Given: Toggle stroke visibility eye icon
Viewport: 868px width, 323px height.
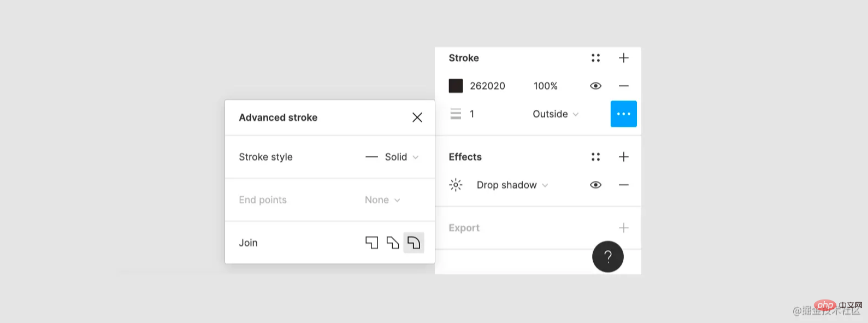Looking at the screenshot, I should pos(595,86).
